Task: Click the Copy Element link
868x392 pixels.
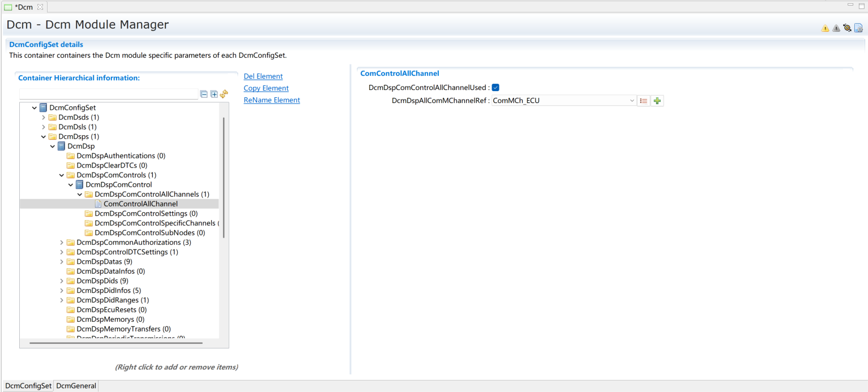Action: tap(266, 88)
